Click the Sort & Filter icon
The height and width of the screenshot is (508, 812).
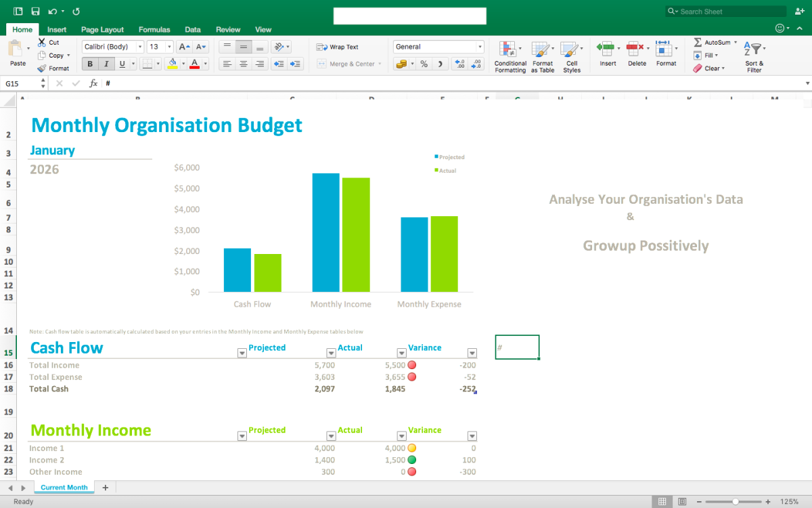pyautogui.click(x=753, y=49)
